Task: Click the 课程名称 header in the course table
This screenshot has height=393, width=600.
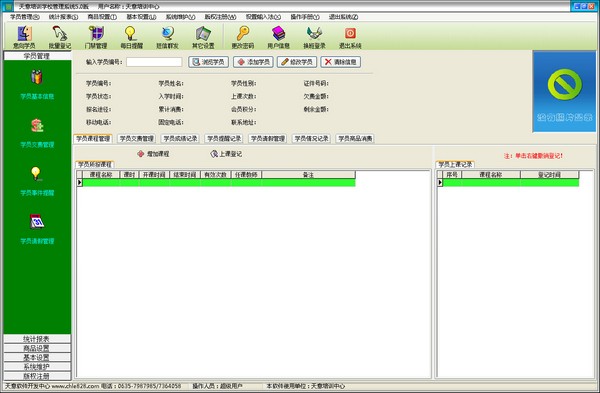Action: click(x=101, y=174)
